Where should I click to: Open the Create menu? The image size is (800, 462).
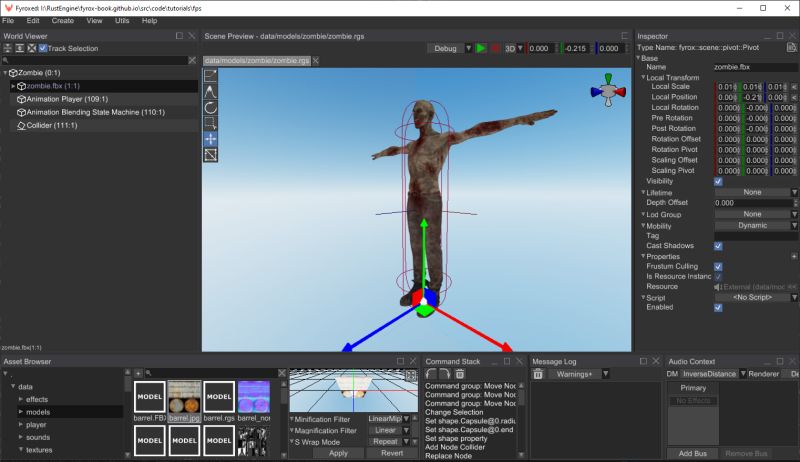point(63,20)
